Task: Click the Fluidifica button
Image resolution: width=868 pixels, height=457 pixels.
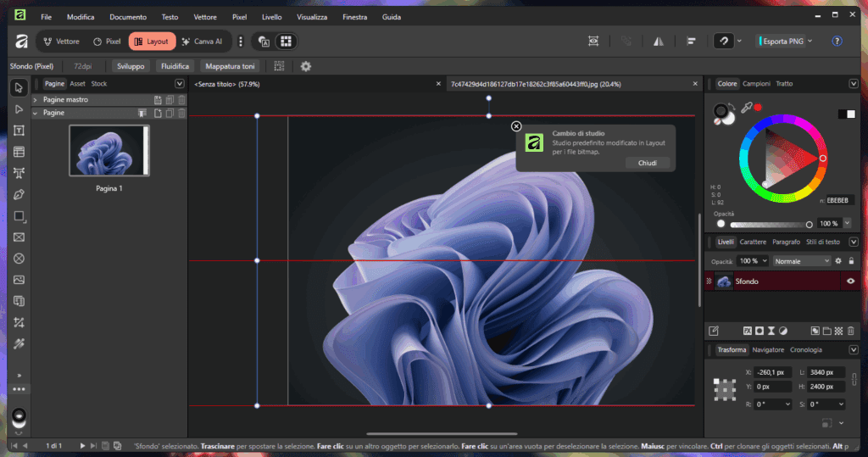Action: tap(175, 66)
